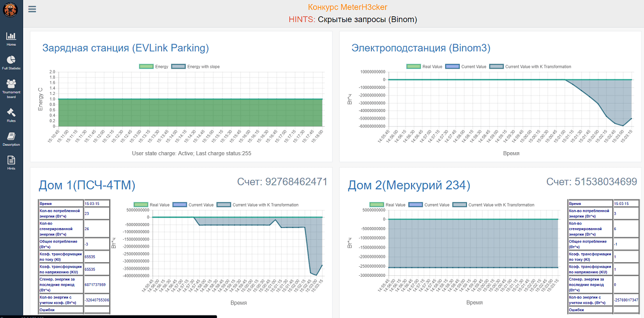
Task: Click the EVLink Parking energy chart
Action: click(x=190, y=98)
